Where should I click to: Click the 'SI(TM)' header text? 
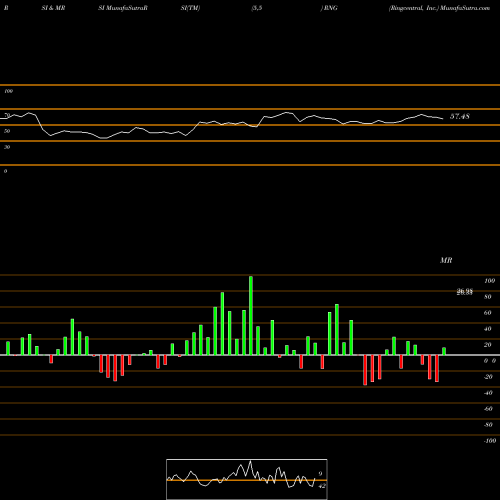pyautogui.click(x=190, y=8)
